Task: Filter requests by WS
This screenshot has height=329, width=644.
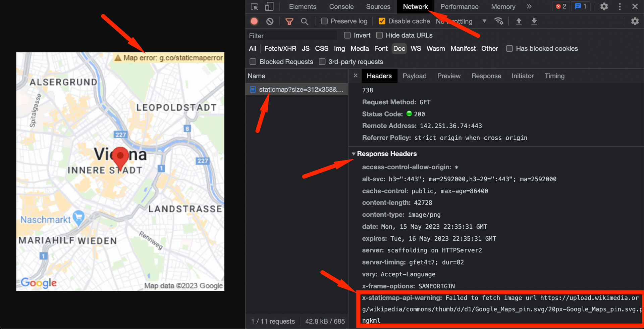Action: [416, 49]
